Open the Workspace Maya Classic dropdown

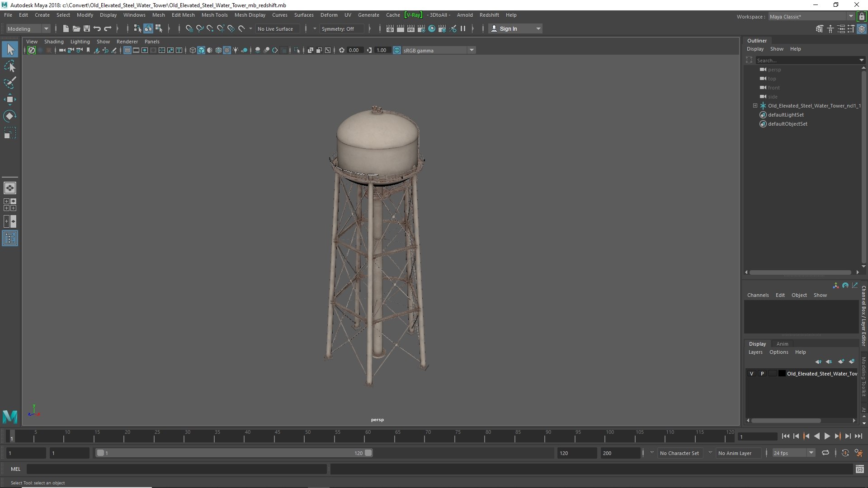(811, 17)
